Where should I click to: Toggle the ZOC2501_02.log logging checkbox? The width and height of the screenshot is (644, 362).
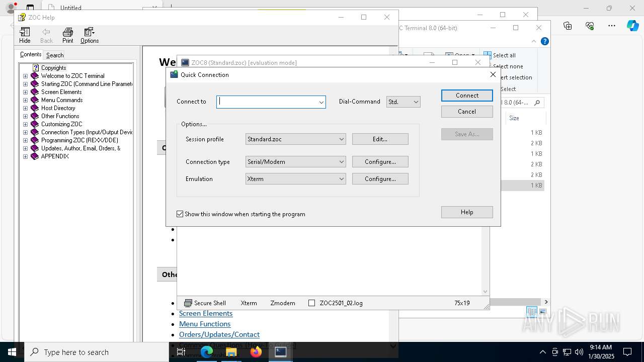(311, 303)
